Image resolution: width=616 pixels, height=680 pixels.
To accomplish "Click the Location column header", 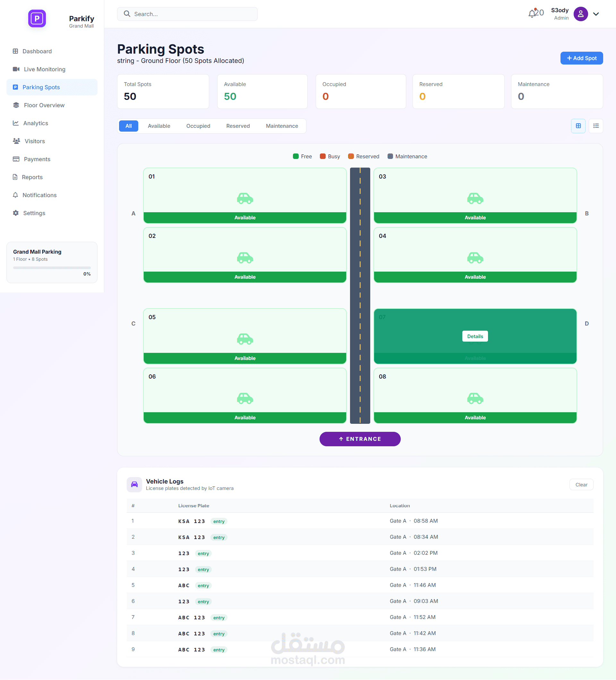I will click(x=400, y=506).
